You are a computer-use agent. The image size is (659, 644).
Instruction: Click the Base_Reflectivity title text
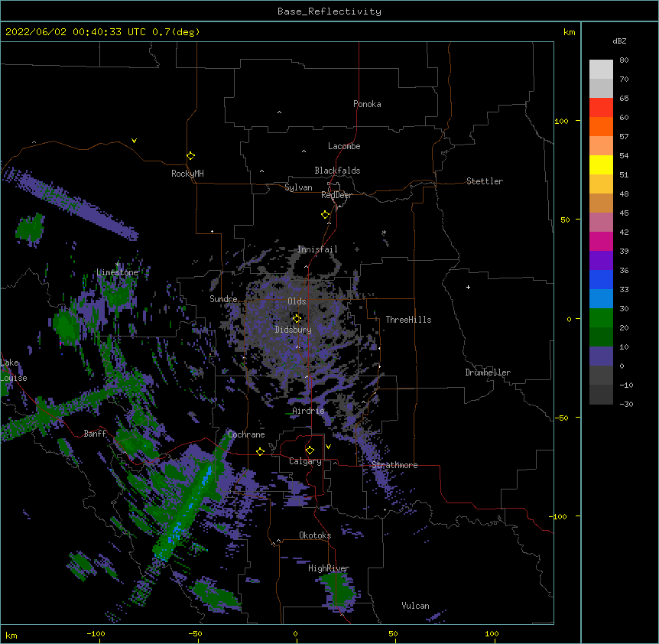[x=329, y=11]
